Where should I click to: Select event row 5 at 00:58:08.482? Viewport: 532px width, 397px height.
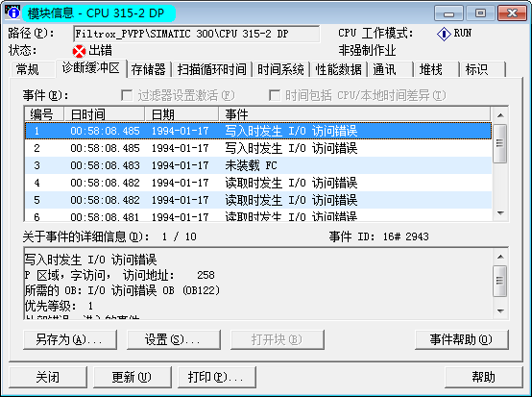[258, 200]
